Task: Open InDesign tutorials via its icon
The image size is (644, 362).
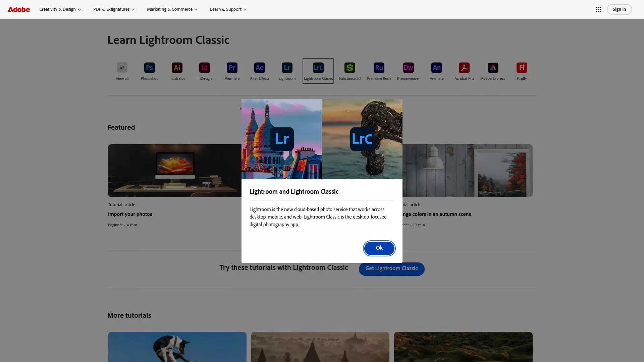Action: (204, 67)
